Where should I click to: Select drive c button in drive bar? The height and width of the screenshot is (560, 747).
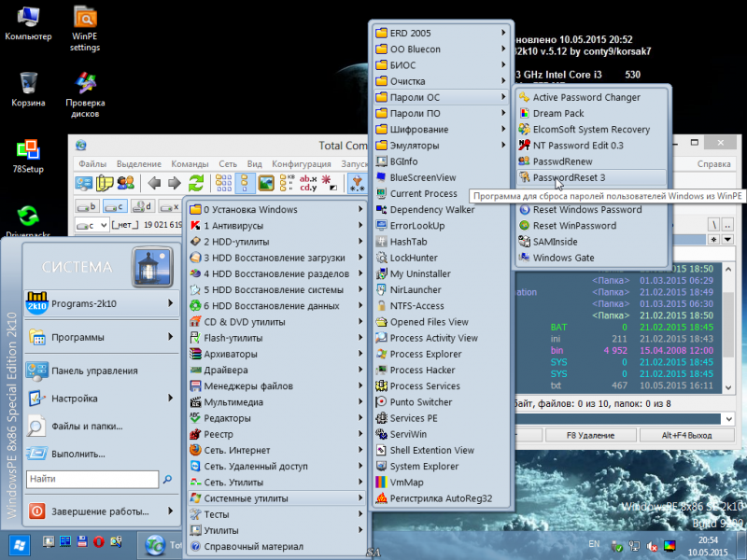click(x=115, y=206)
